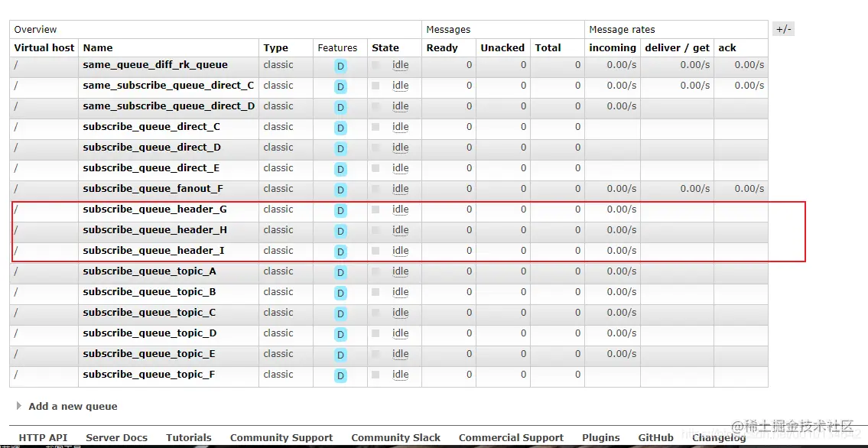868x448 pixels.
Task: Open queue subscribe_queue_direct_C
Action: click(151, 127)
